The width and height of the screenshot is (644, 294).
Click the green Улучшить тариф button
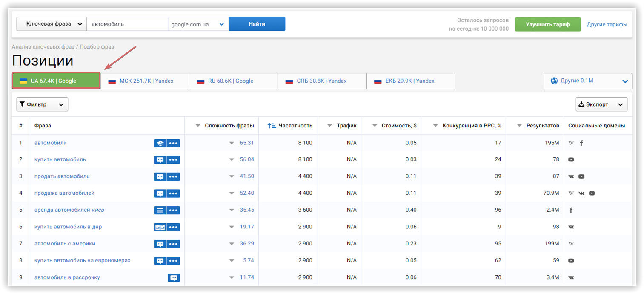548,24
